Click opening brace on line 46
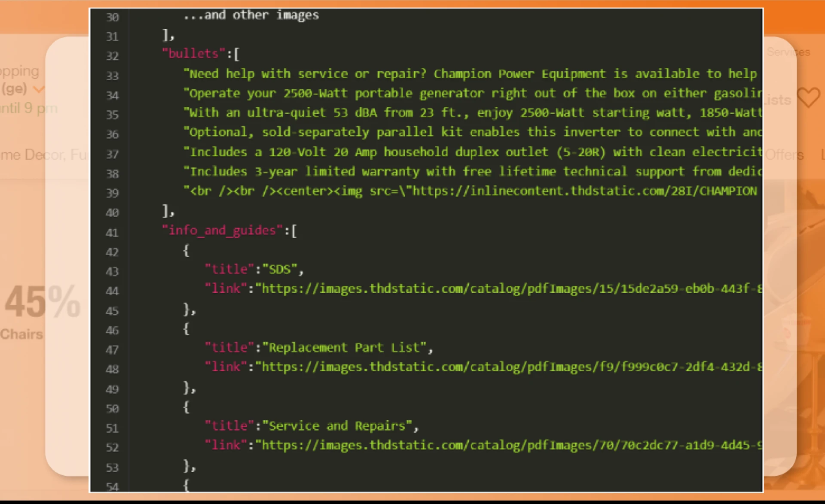 pyautogui.click(x=186, y=329)
